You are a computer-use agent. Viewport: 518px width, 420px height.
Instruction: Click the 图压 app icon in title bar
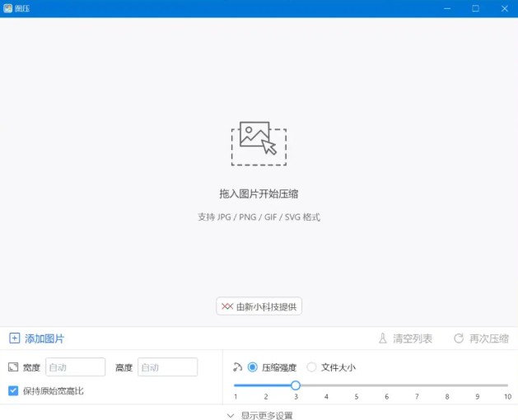7,8
